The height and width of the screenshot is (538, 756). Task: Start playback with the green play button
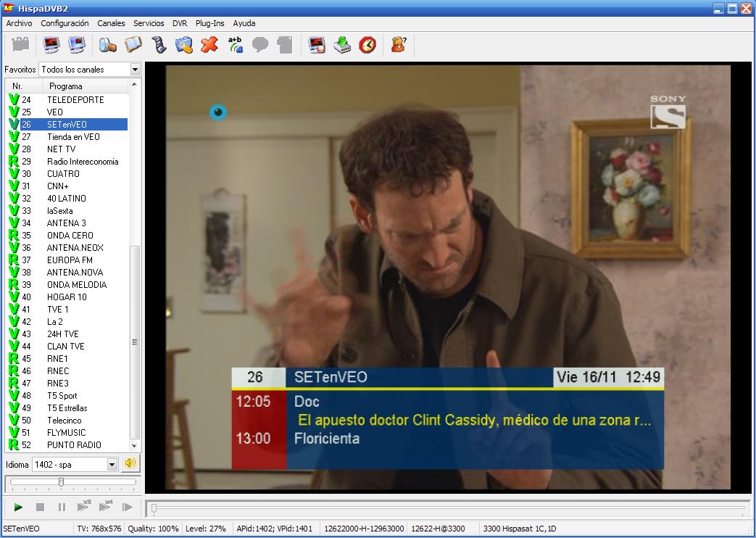coord(18,507)
